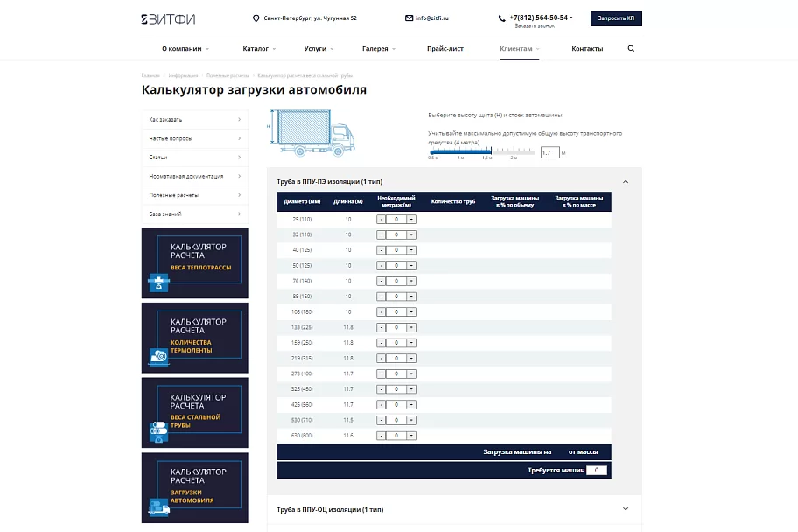The image size is (798, 532).
Task: Click the location pin icon by address
Action: pos(255,18)
